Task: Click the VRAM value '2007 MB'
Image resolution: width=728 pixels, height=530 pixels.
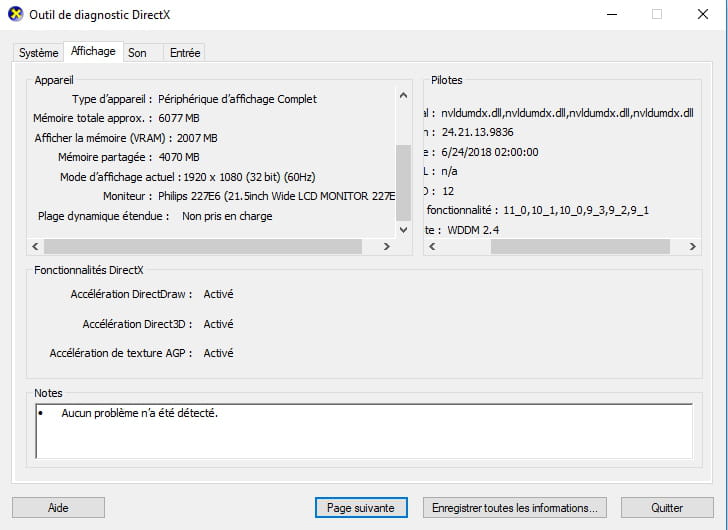Action: 197,138
